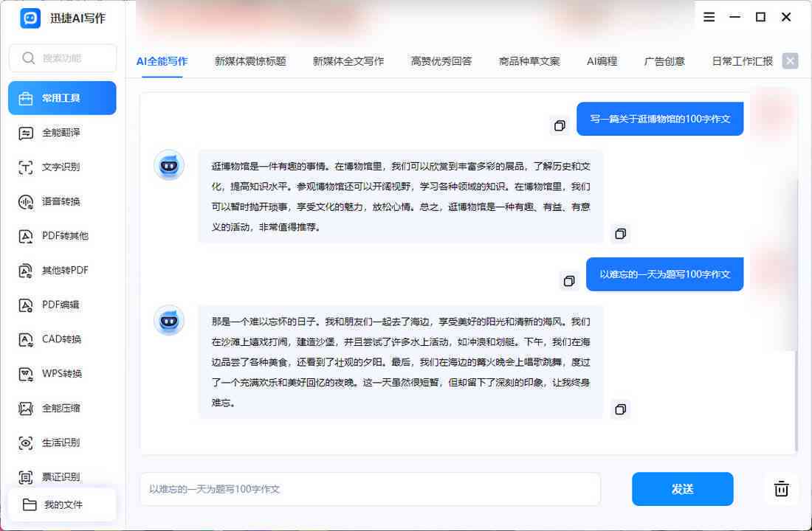The height and width of the screenshot is (531, 812).
Task: Select the 我的文件 text label
Action: click(x=63, y=504)
